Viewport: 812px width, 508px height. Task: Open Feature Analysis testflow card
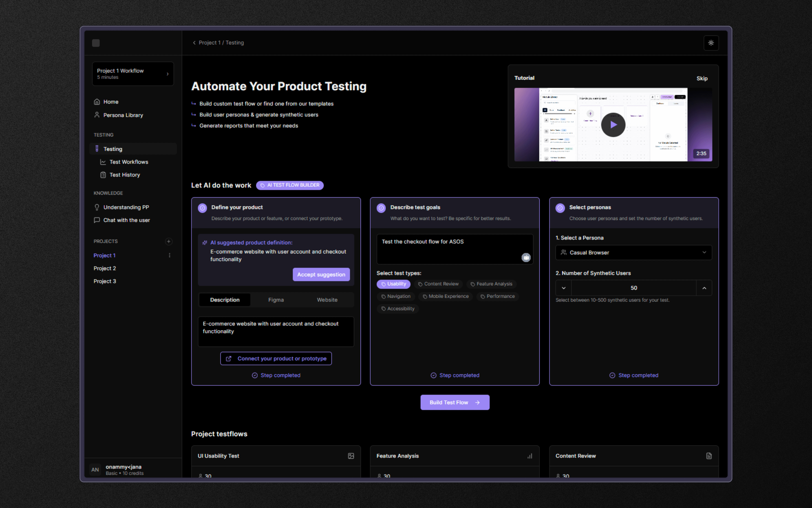pyautogui.click(x=455, y=461)
